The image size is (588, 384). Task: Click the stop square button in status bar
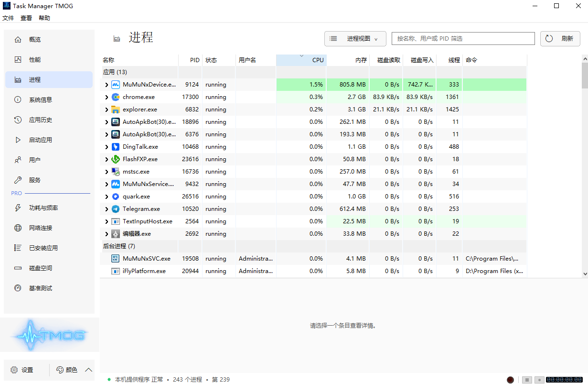[x=527, y=380]
